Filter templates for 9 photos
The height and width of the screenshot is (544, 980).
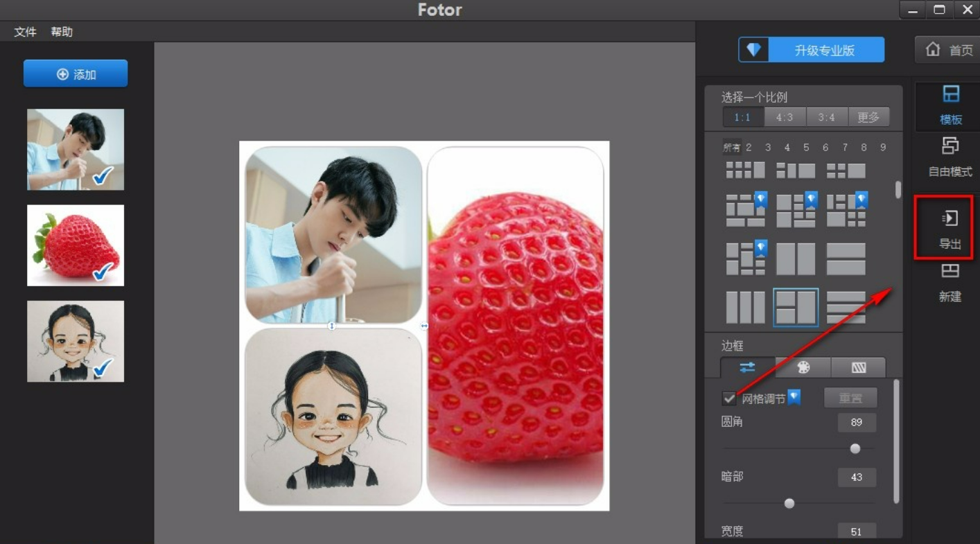(x=883, y=147)
